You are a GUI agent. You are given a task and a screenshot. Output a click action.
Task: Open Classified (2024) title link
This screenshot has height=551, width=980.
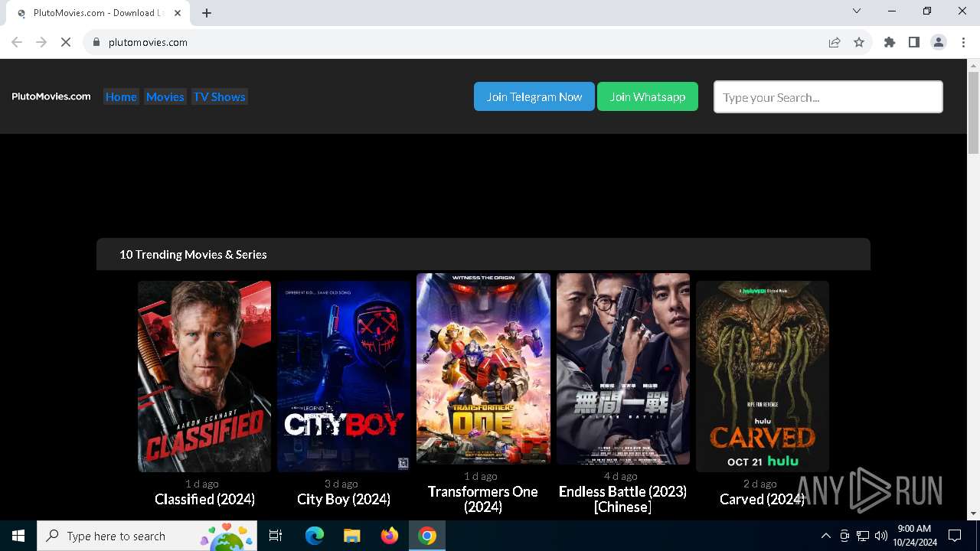[x=204, y=499]
